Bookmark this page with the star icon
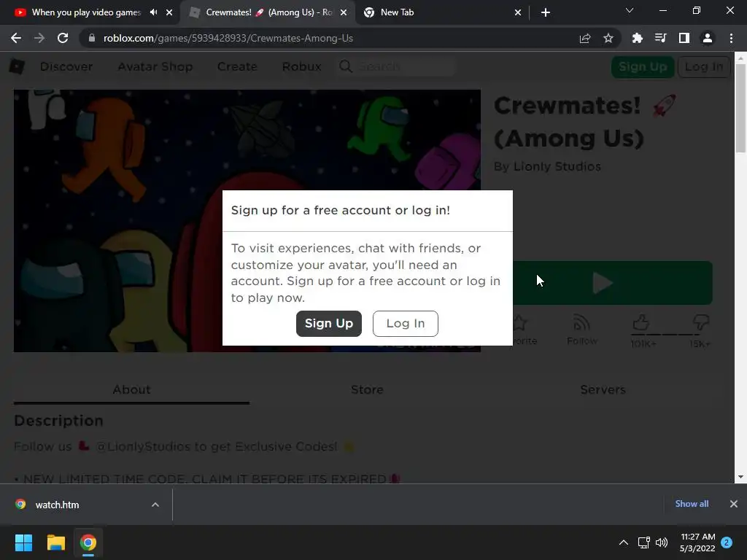The width and height of the screenshot is (747, 560). (608, 38)
